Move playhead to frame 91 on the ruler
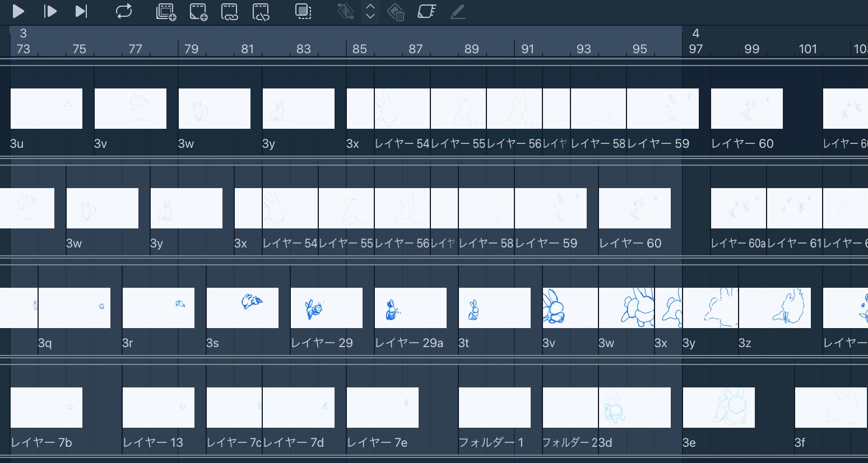This screenshot has height=463, width=868. pyautogui.click(x=528, y=49)
